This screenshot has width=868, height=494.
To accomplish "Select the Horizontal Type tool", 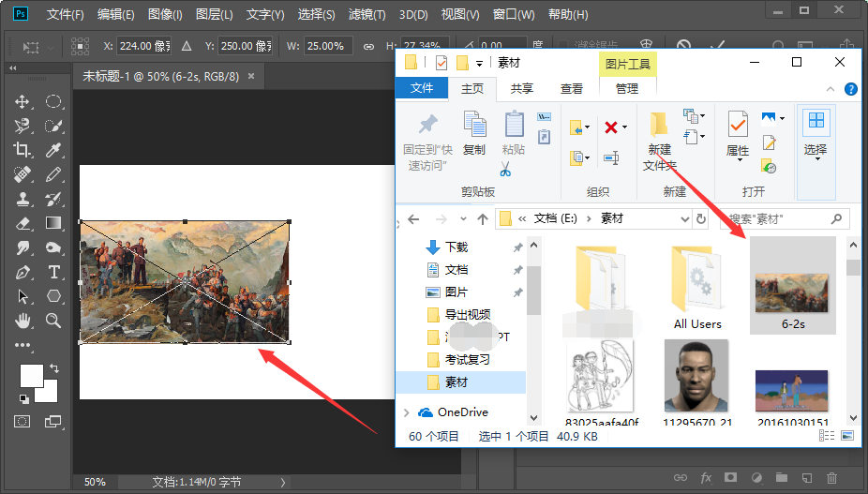I will click(53, 272).
